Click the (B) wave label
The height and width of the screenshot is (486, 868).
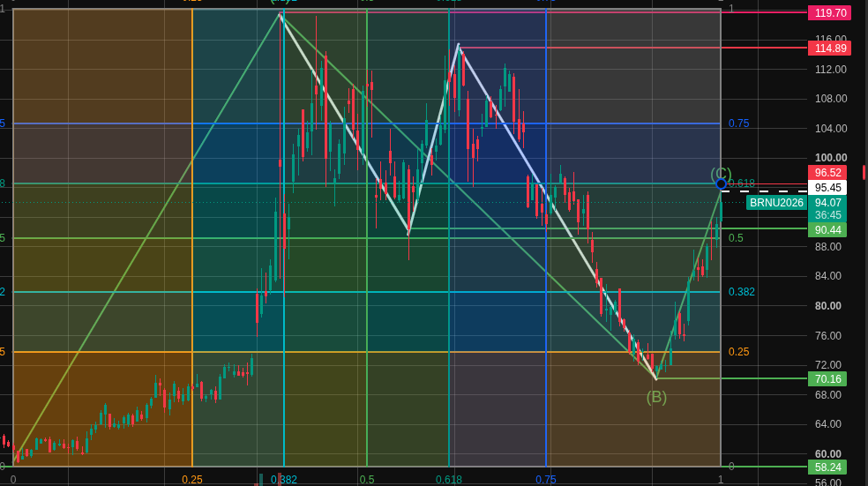coord(656,397)
